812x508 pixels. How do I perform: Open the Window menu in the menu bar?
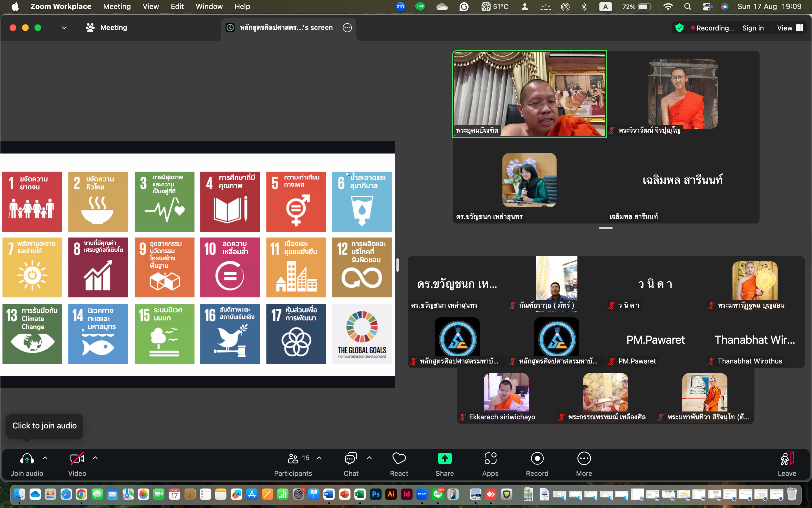(x=209, y=7)
